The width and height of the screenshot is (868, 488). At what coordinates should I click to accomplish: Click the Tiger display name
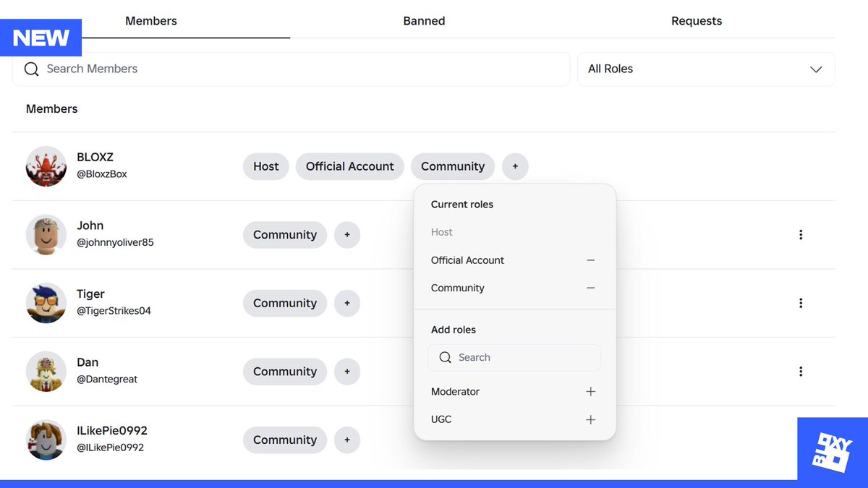[x=90, y=294]
